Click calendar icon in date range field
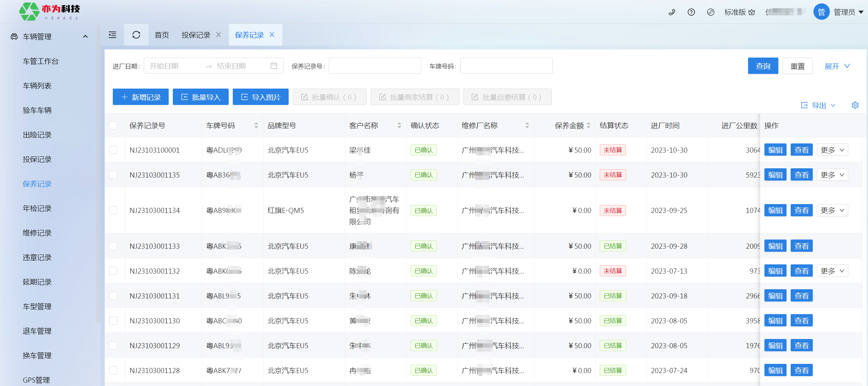Image resolution: width=868 pixels, height=386 pixels. 274,66
